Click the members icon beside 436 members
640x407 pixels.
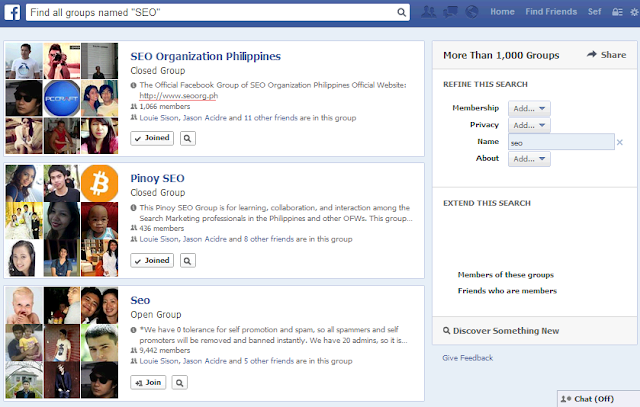(x=133, y=228)
